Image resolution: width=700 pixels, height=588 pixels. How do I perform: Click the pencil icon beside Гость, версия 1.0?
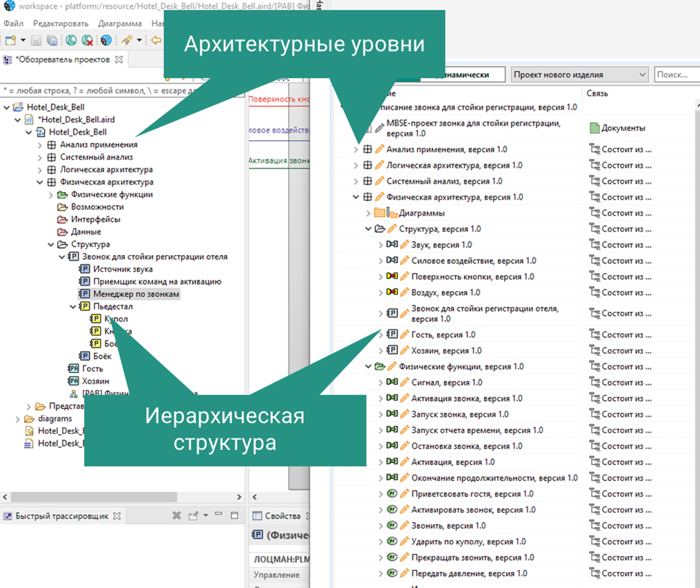coord(404,334)
